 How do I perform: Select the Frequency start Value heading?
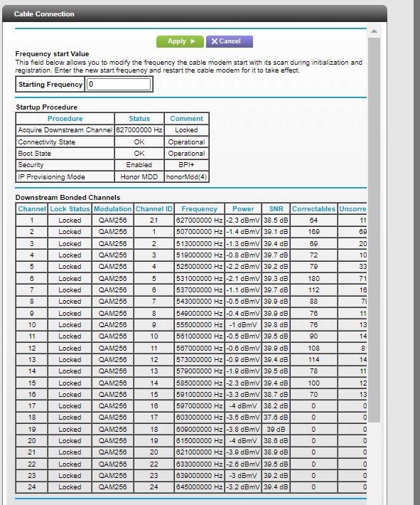(x=52, y=54)
